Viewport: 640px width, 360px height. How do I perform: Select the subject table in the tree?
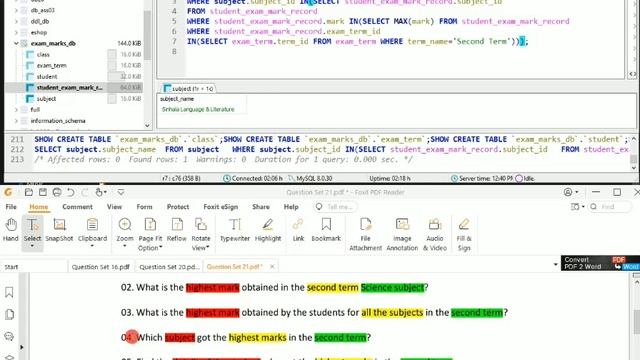click(46, 99)
